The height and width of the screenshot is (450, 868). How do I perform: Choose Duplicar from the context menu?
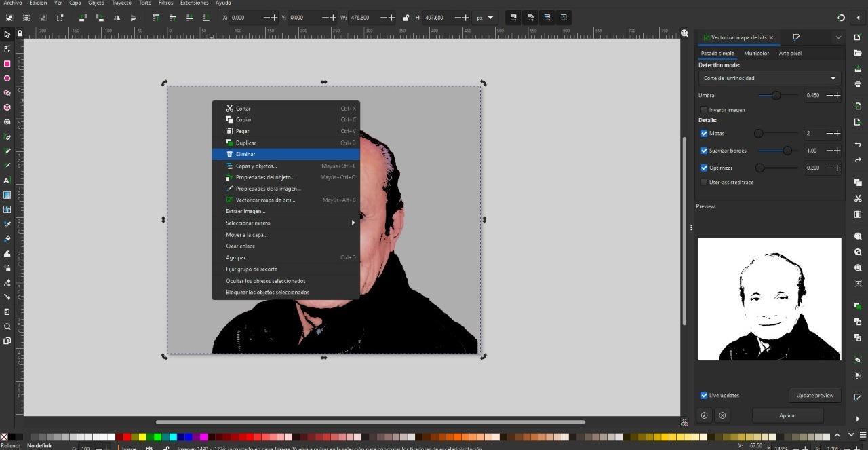point(285,143)
